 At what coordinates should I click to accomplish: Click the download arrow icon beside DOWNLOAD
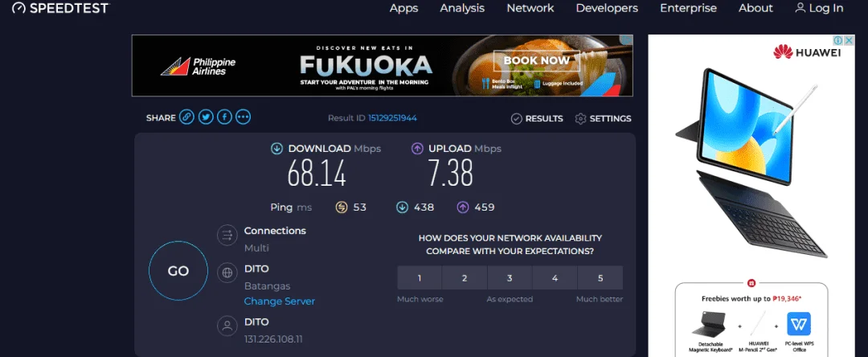coord(276,148)
